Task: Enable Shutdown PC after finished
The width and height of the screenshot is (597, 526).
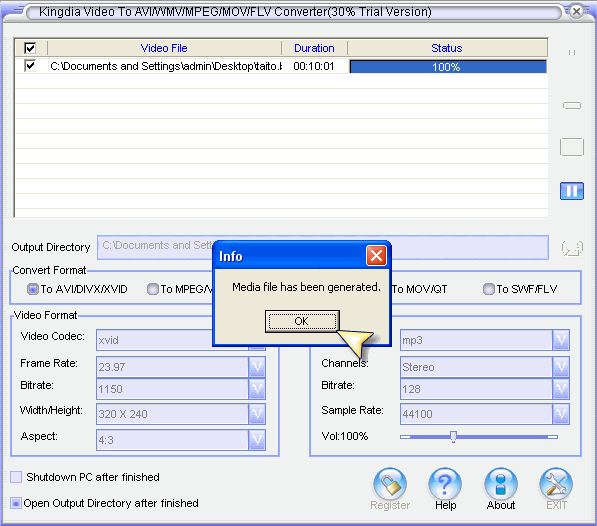Action: pyautogui.click(x=16, y=477)
